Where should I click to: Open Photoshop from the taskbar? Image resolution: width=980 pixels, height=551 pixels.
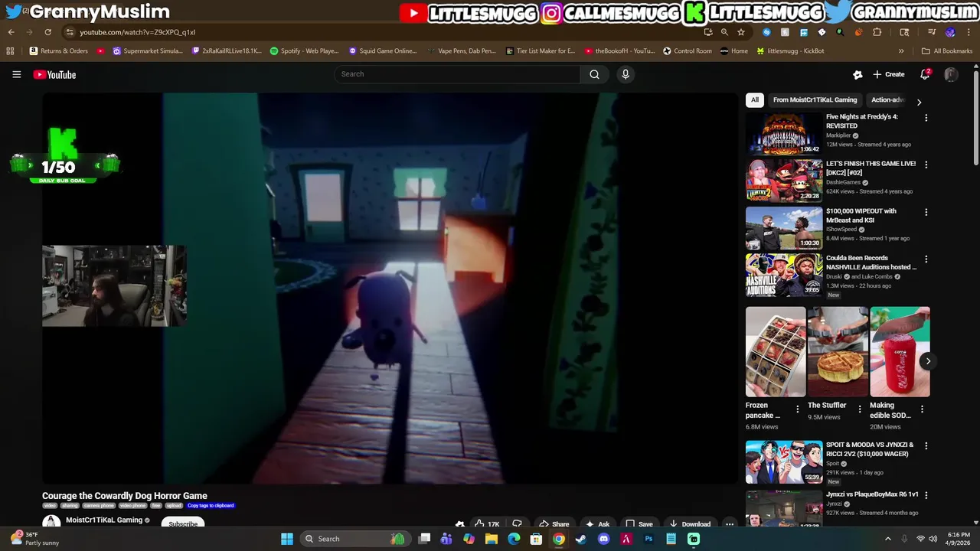tap(648, 539)
